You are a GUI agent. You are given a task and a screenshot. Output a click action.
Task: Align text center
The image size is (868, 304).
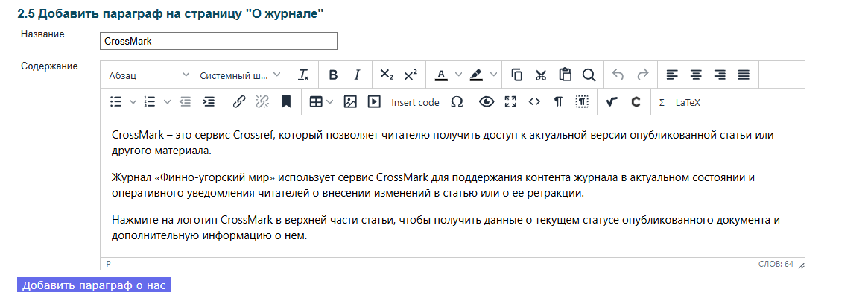(696, 75)
